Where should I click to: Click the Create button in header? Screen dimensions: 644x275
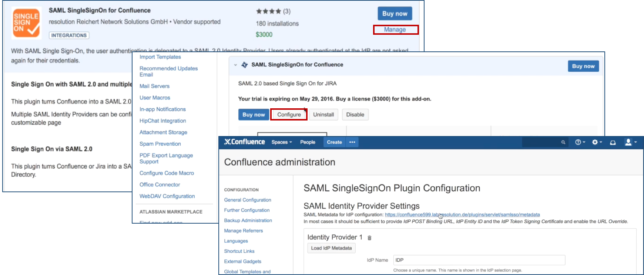click(334, 142)
